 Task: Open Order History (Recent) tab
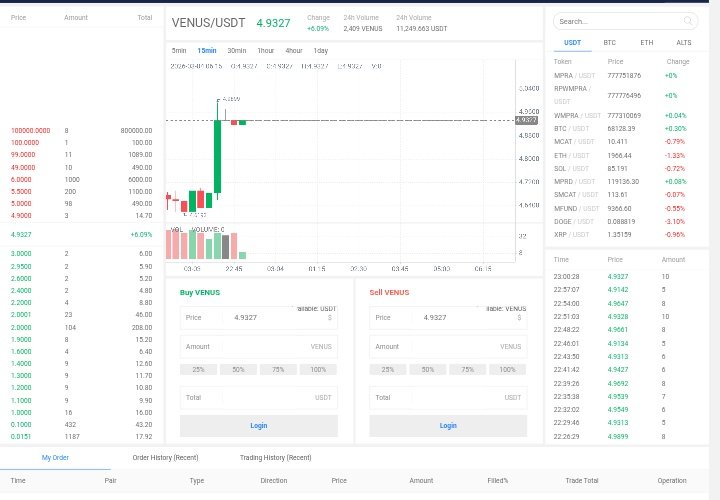[x=165, y=457]
